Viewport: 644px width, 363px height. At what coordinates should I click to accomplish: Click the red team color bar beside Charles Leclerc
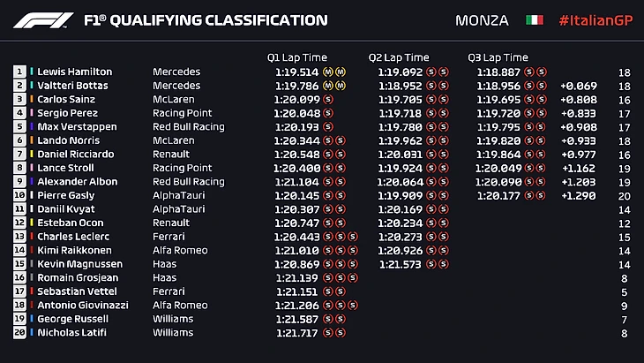[32, 237]
